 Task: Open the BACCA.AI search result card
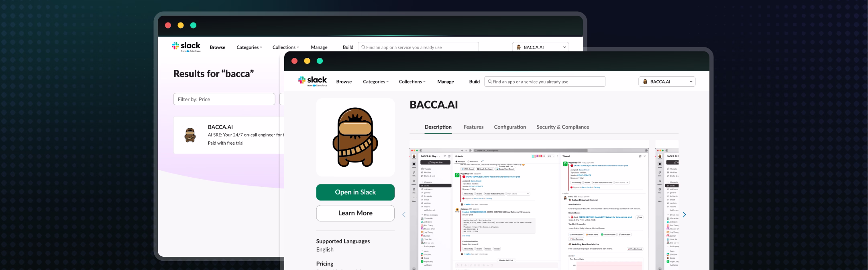(229, 135)
